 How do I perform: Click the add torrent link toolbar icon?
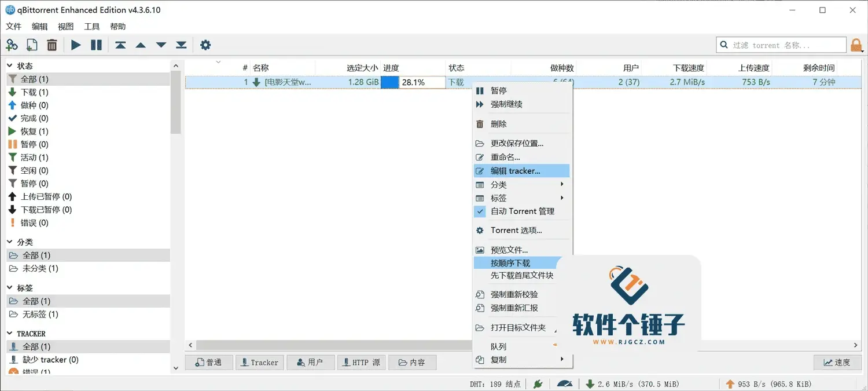[x=12, y=45]
